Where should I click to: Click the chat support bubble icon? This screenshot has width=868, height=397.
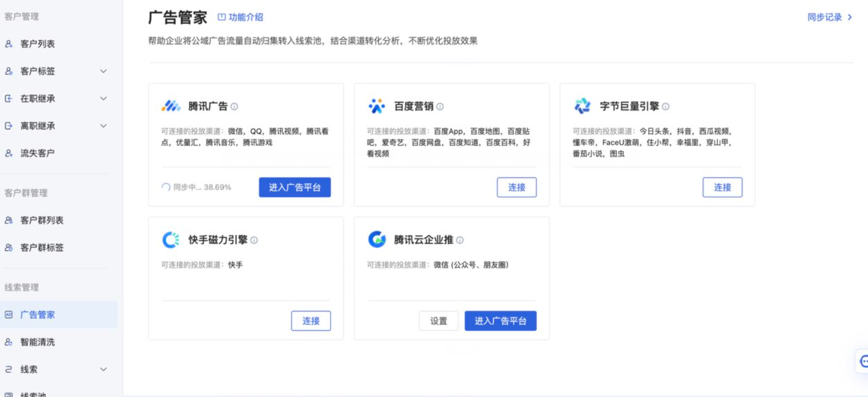(x=863, y=361)
